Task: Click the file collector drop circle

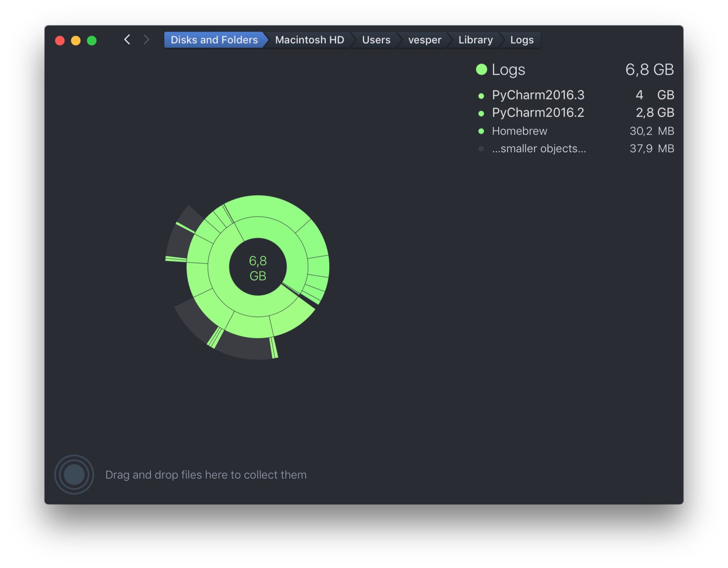Action: pyautogui.click(x=74, y=474)
